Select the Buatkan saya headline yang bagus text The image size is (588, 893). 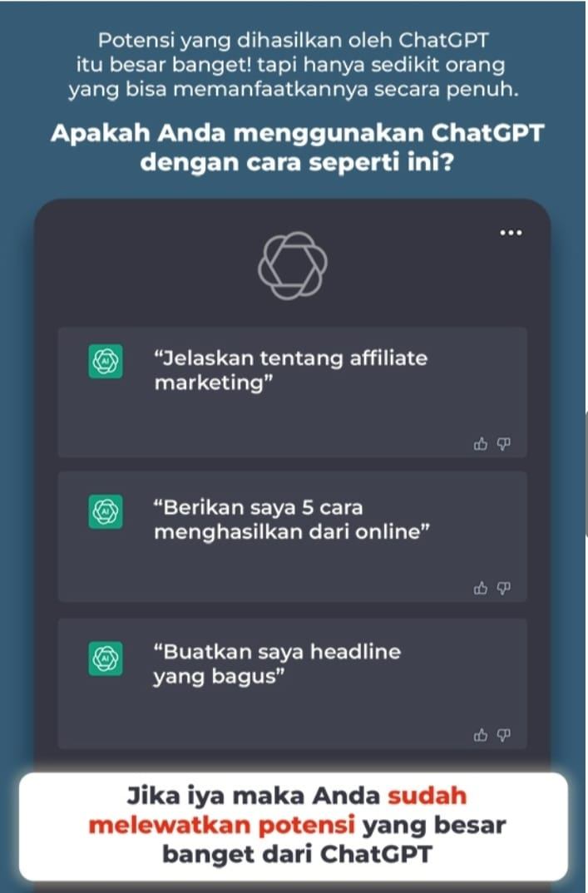[277, 664]
